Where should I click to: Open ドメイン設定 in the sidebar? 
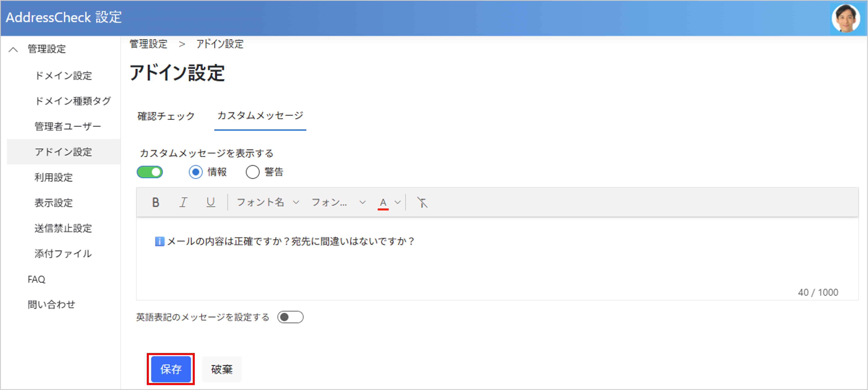pyautogui.click(x=63, y=76)
